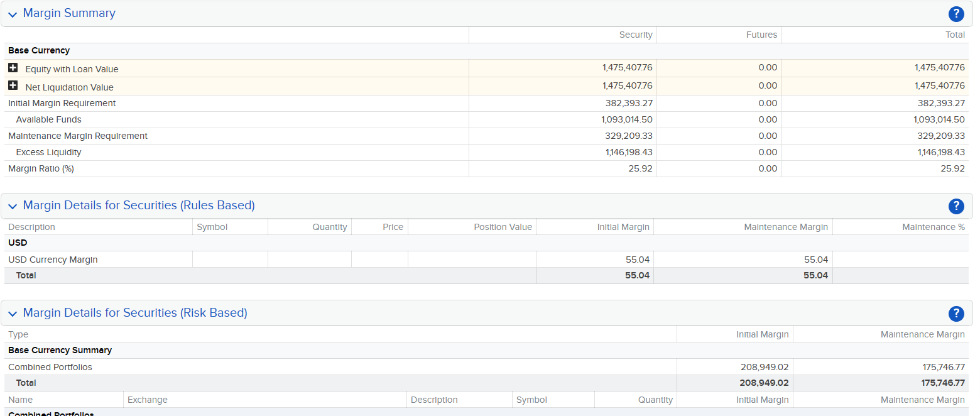Collapse Margin Summary using its chevron

(x=13, y=14)
